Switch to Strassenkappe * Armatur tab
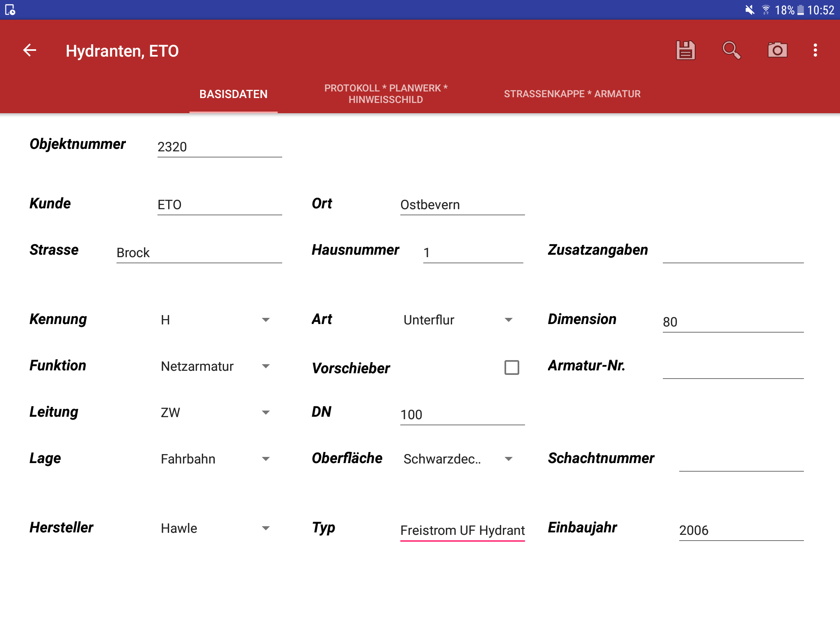840x630 pixels. (x=572, y=94)
